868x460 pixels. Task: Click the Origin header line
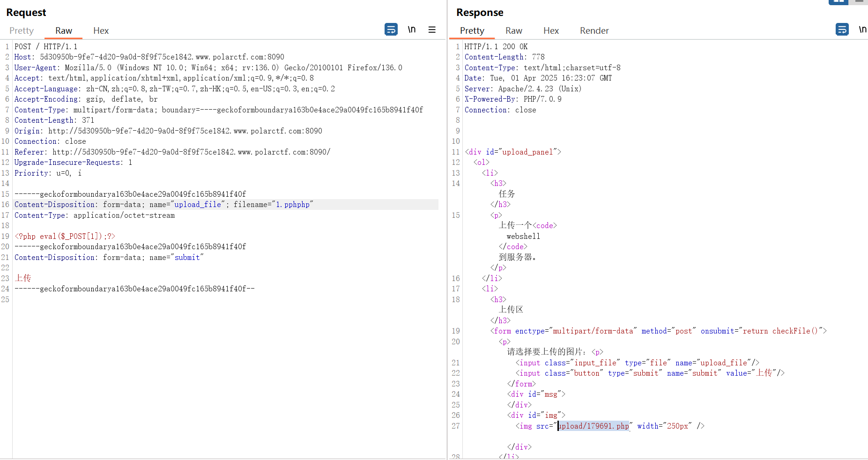click(168, 131)
